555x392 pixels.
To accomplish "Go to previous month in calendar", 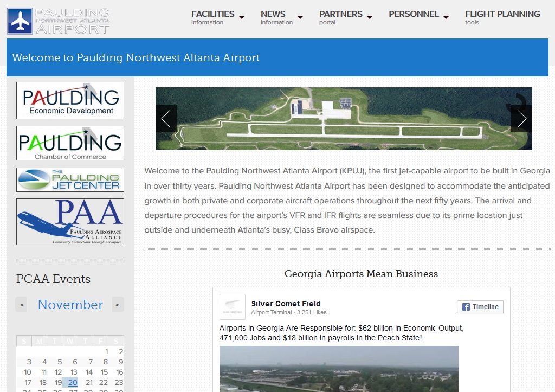I will tap(21, 305).
